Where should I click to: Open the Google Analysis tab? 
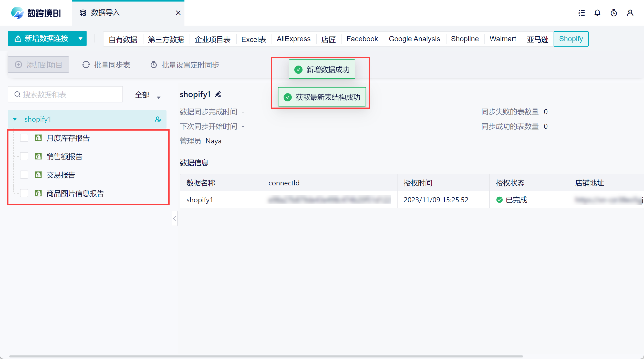pyautogui.click(x=414, y=39)
